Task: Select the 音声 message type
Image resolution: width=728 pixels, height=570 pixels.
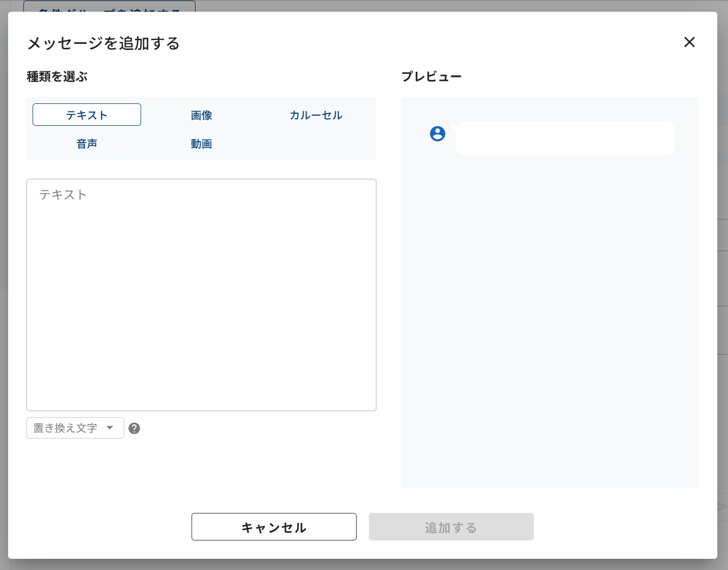Action: point(87,144)
